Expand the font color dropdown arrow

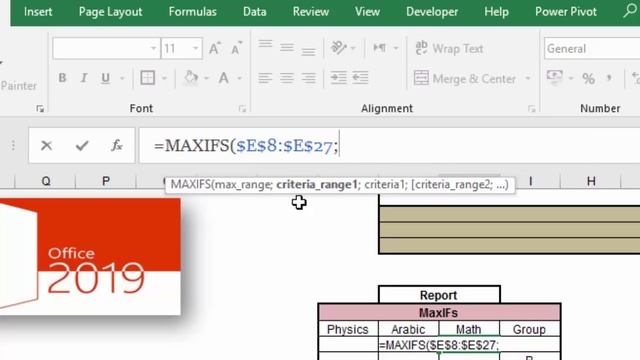pyautogui.click(x=240, y=78)
